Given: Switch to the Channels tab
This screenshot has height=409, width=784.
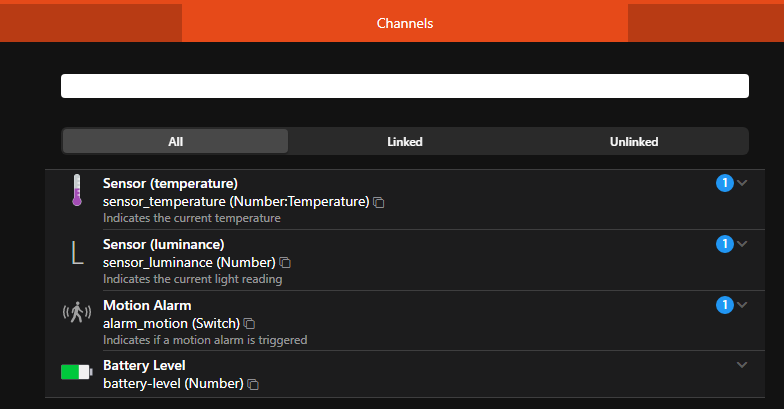Looking at the screenshot, I should (x=405, y=22).
